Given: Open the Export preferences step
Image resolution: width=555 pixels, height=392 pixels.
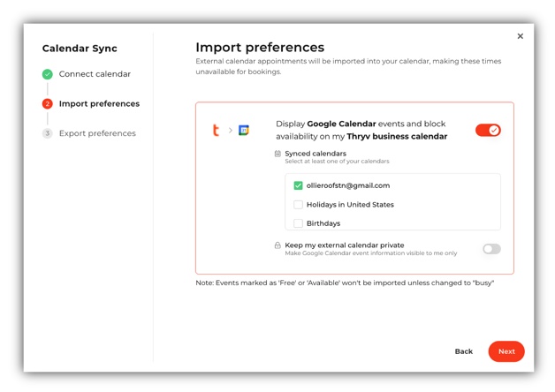Looking at the screenshot, I should pos(97,133).
